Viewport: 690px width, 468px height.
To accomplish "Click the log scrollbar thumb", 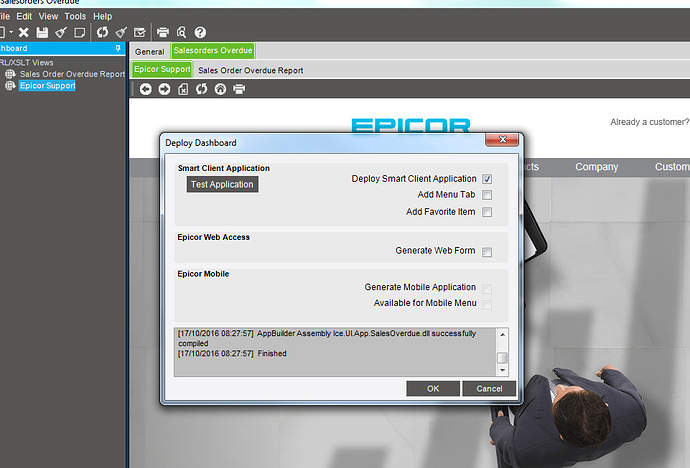I will pyautogui.click(x=502, y=357).
